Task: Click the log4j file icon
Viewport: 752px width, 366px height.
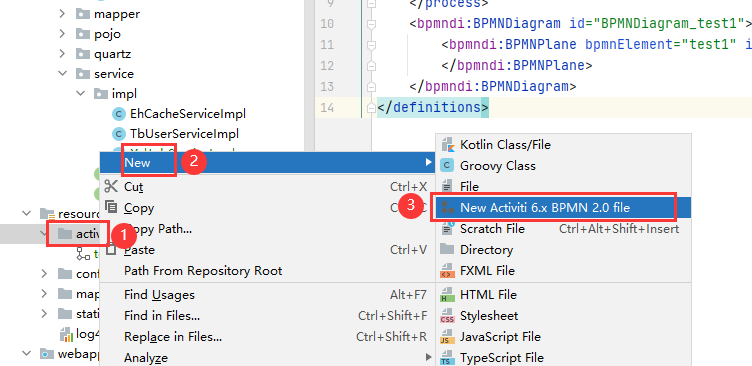Action: pos(66,334)
